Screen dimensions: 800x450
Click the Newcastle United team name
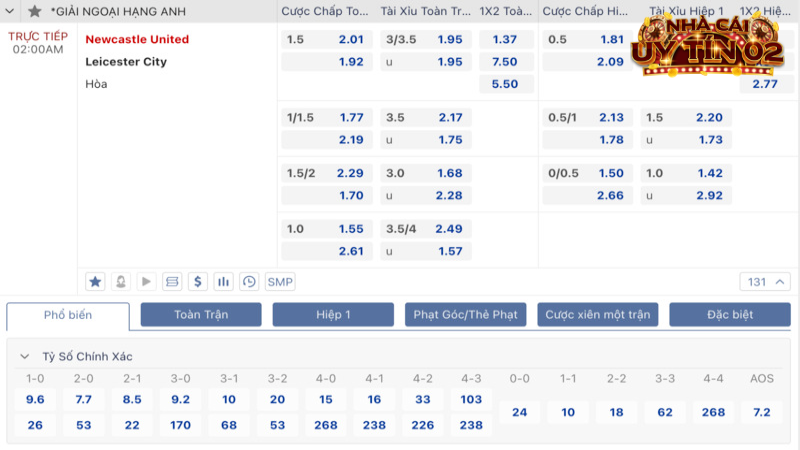pos(137,39)
